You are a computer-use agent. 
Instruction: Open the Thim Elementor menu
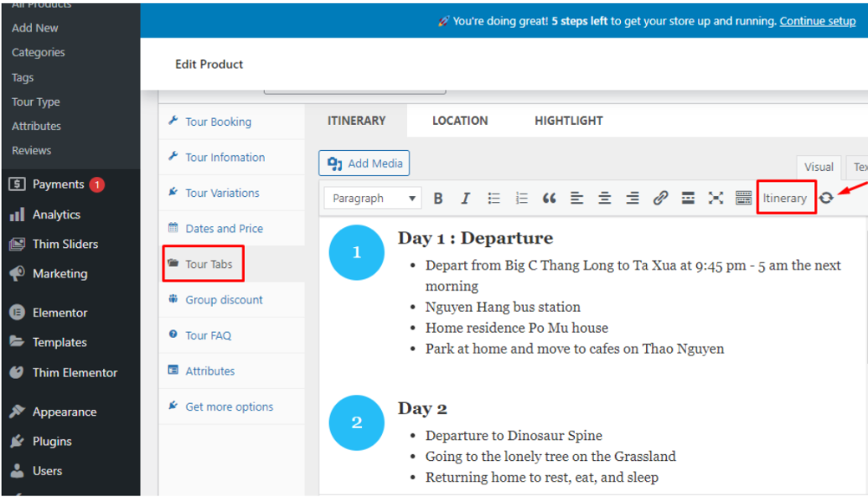(75, 372)
